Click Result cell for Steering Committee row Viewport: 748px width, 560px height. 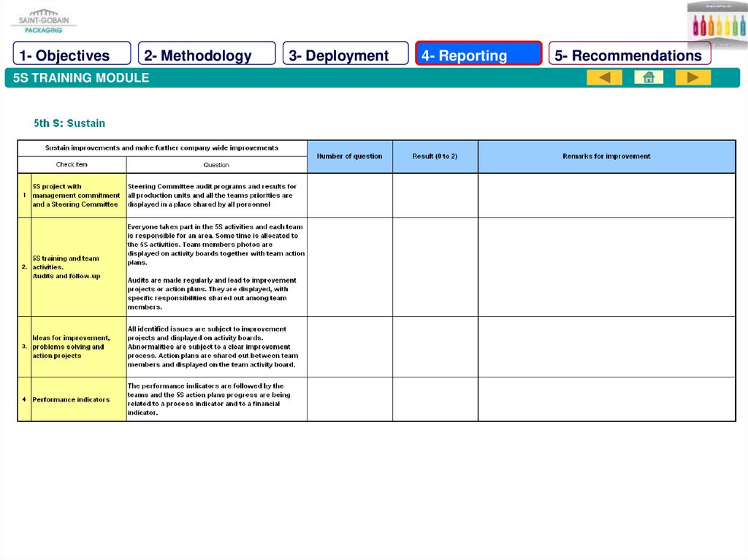[x=435, y=195]
